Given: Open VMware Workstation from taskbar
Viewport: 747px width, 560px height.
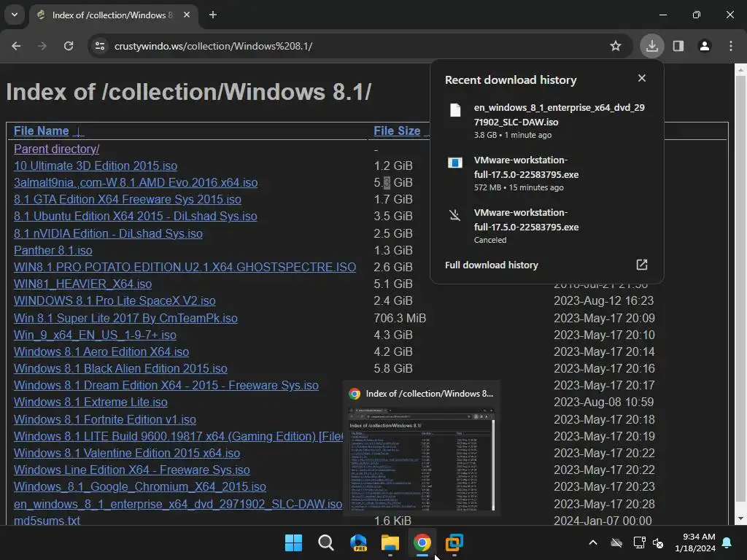Looking at the screenshot, I should 454,542.
